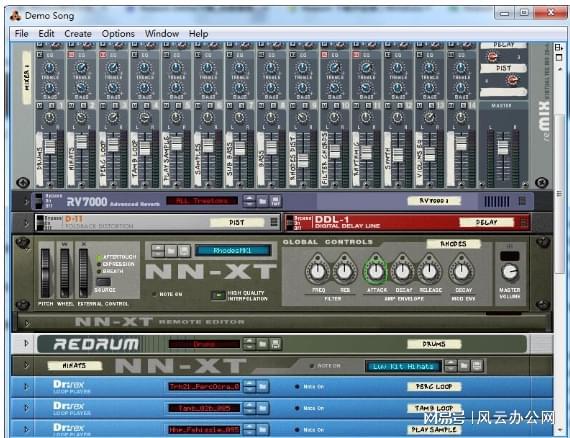This screenshot has width=570, height=438.
Task: Click the highlighted Attack knob
Action: [x=376, y=271]
